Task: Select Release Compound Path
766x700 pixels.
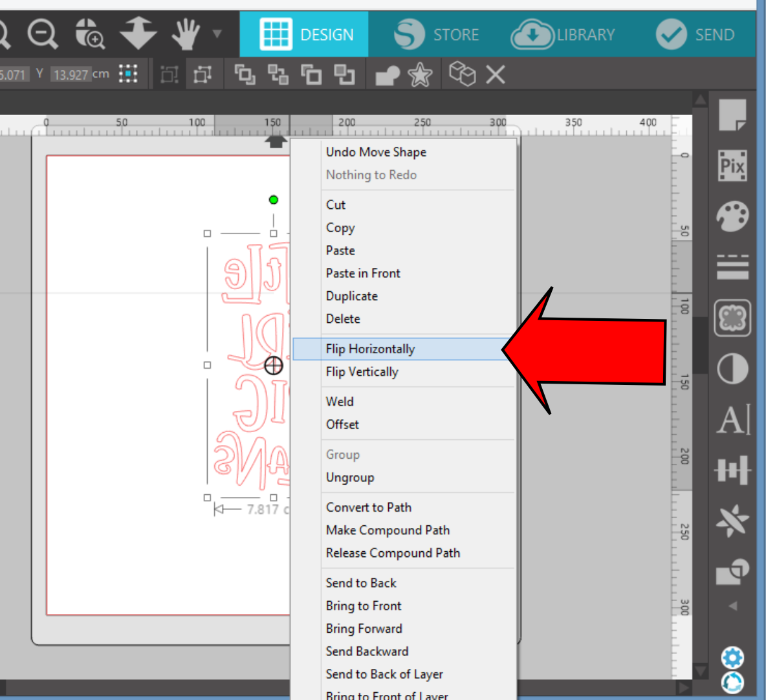Action: point(393,553)
